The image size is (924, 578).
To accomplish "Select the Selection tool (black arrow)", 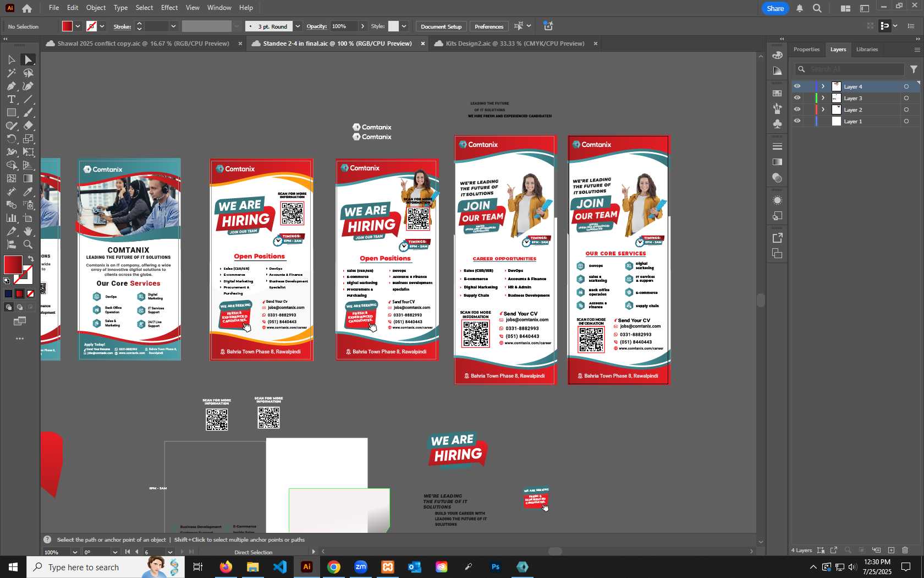I will click(x=11, y=59).
